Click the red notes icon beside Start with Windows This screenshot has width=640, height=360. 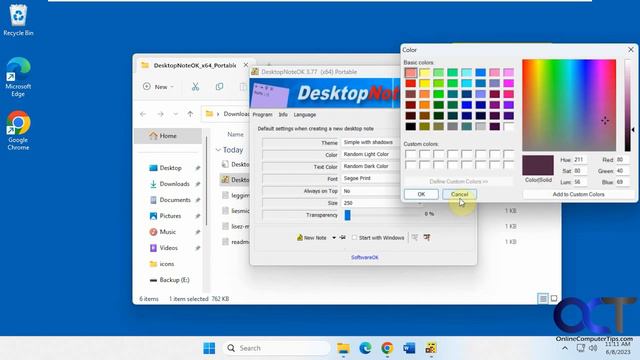[x=427, y=237]
